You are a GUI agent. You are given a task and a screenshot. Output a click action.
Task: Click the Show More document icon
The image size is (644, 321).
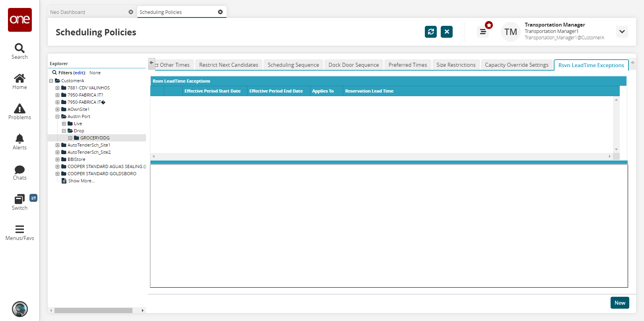[64, 181]
